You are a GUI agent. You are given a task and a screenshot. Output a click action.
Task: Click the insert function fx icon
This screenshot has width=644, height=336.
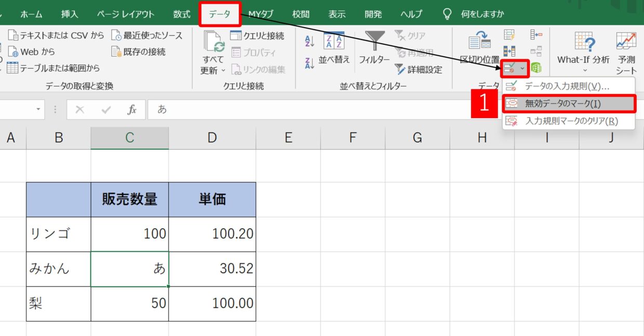pyautogui.click(x=132, y=110)
